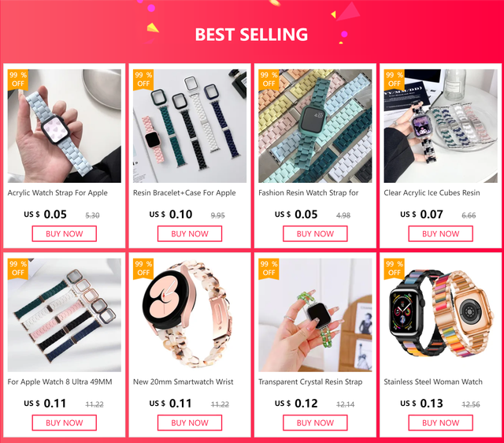Click Buy Now for New 20mm Smartwatch Wrist
The image size is (504, 443).
[x=190, y=423]
